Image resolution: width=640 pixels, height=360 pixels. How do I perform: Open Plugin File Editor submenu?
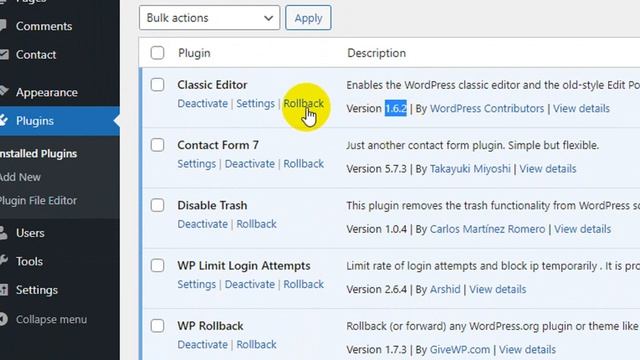click(x=38, y=201)
